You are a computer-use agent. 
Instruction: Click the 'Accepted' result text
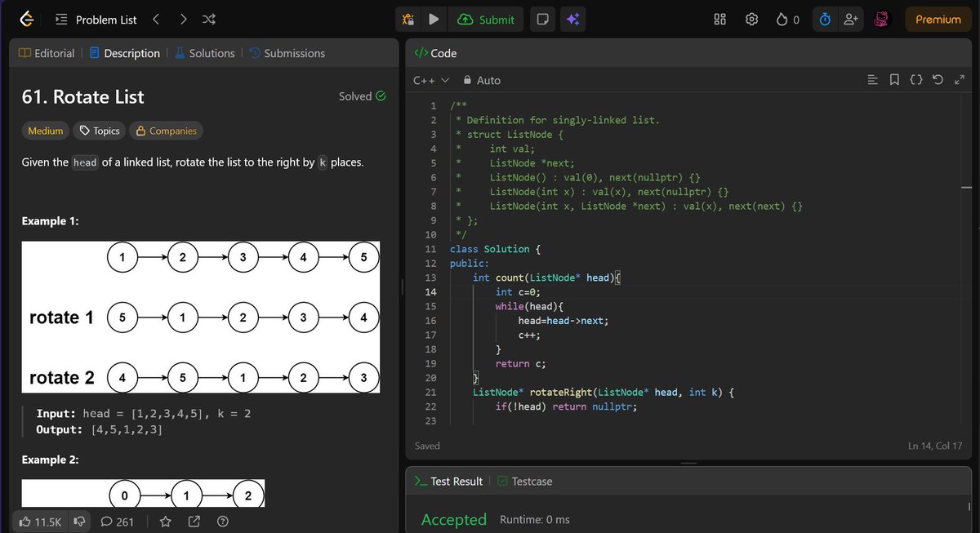click(454, 519)
